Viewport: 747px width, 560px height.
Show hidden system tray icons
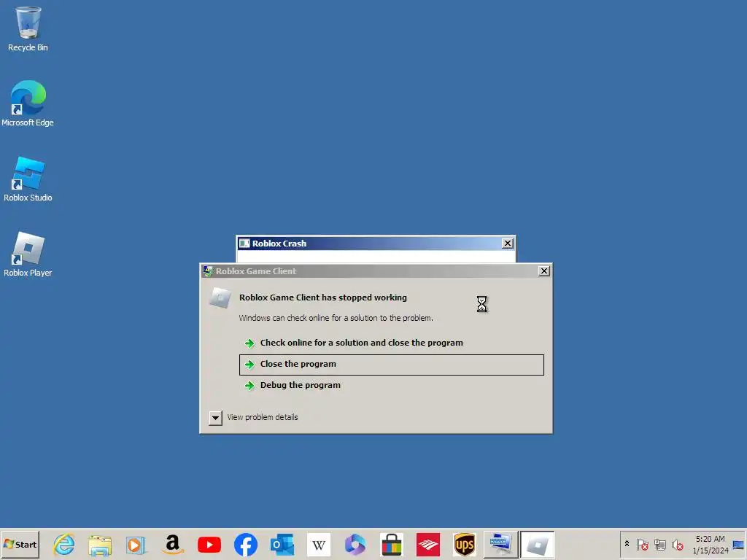627,544
